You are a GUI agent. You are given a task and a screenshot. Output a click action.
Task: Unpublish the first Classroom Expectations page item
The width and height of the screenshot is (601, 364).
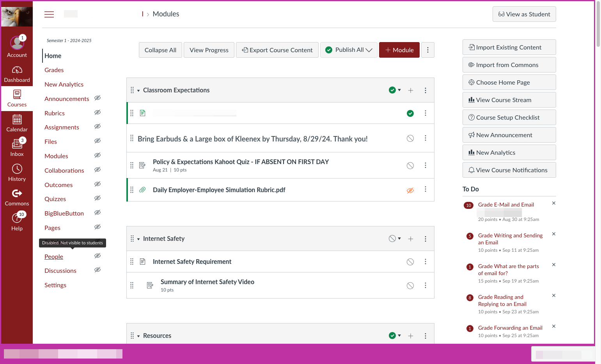coord(410,113)
